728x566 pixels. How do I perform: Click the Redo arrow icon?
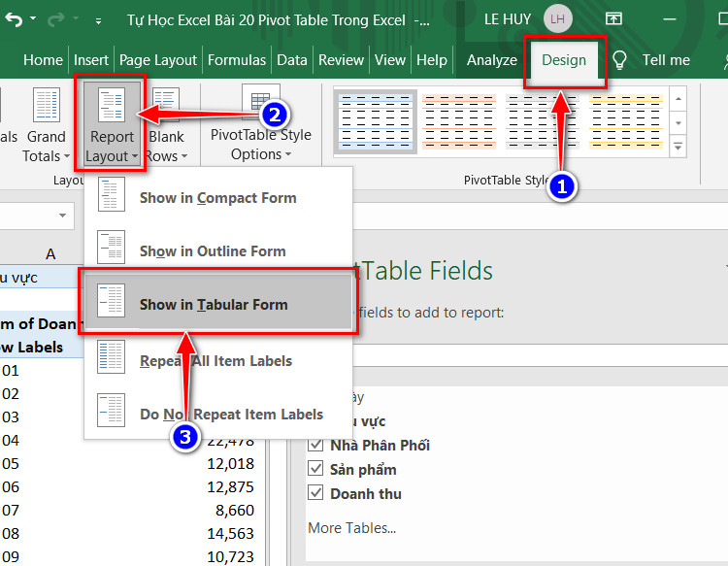[56, 19]
